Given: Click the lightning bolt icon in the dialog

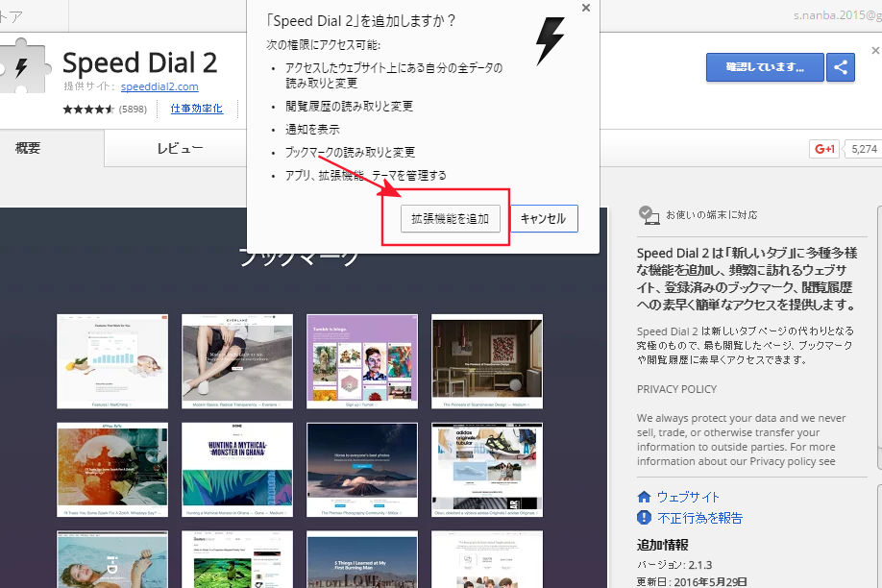Looking at the screenshot, I should click(x=550, y=40).
